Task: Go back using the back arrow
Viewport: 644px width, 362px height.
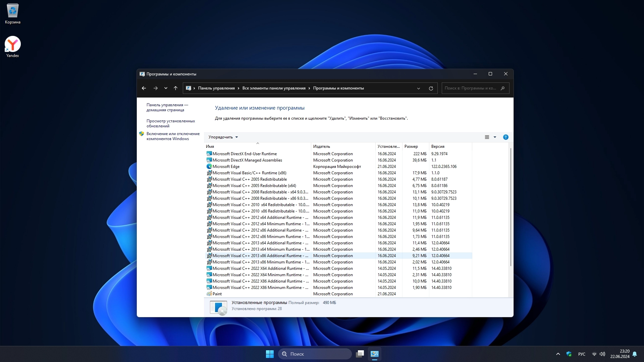Action: tap(144, 88)
